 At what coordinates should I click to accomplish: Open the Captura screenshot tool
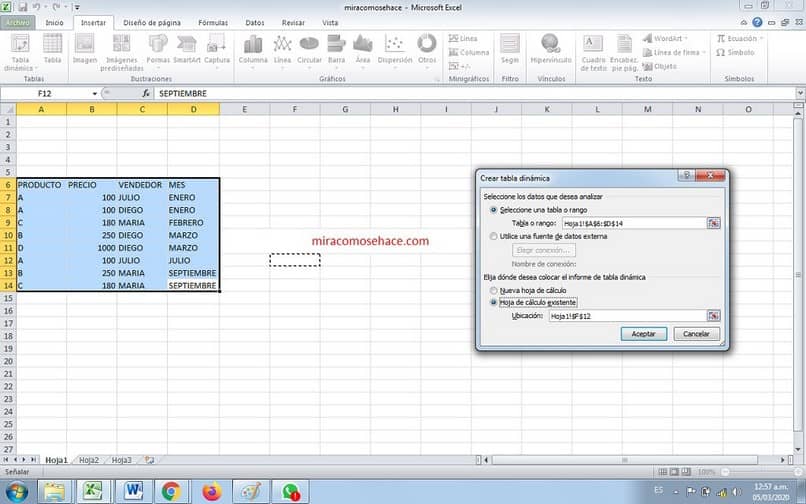[x=217, y=49]
